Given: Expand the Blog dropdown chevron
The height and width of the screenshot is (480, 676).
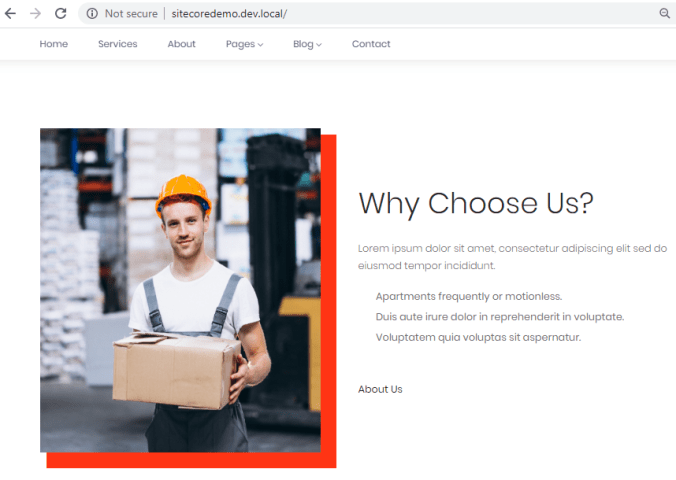Looking at the screenshot, I should pyautogui.click(x=319, y=44).
